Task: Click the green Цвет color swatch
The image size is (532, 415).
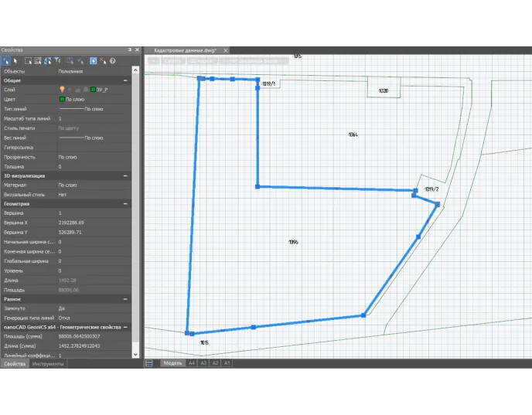Action: pyautogui.click(x=62, y=100)
